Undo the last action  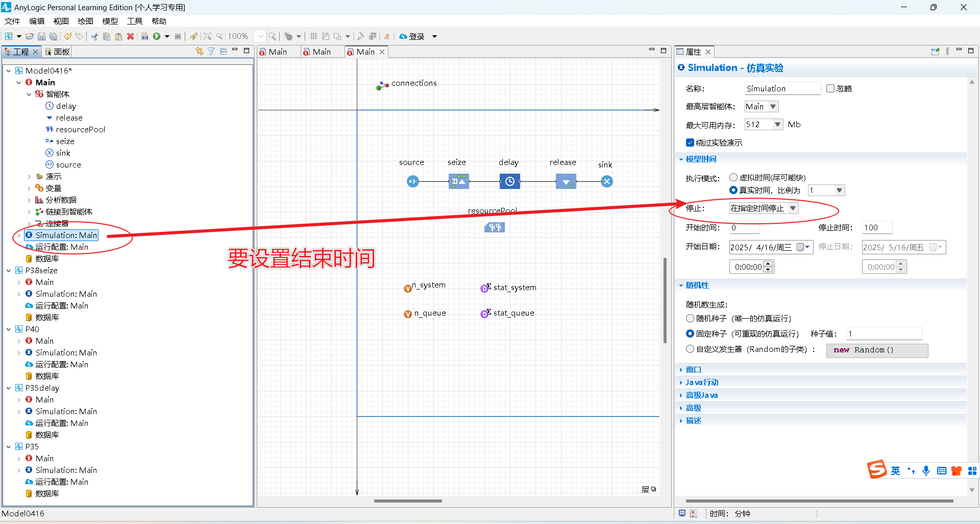point(68,36)
